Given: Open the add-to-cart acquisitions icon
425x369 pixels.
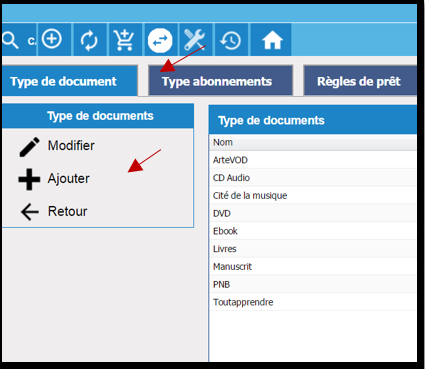Looking at the screenshot, I should point(124,40).
